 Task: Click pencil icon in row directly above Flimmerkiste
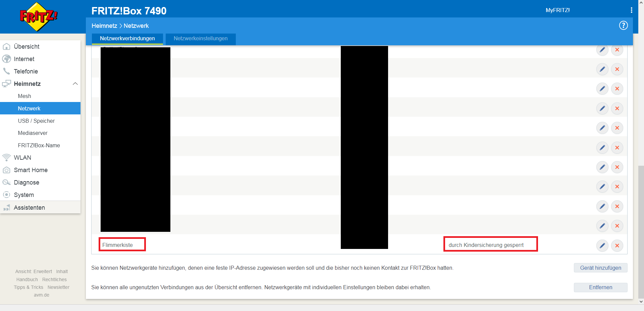coord(602,226)
